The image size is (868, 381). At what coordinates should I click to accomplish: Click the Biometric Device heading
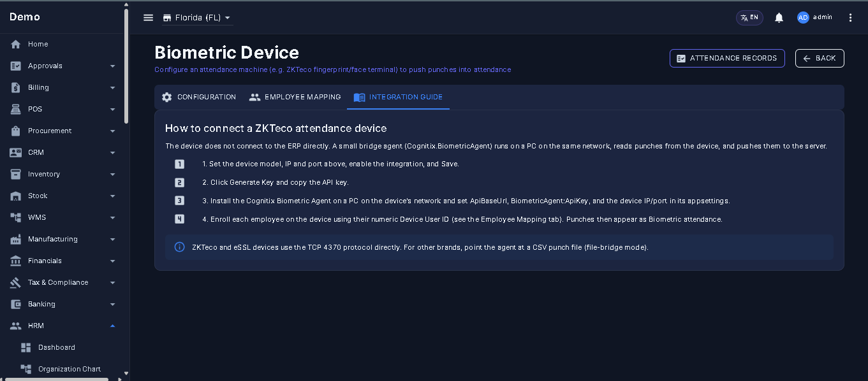(x=226, y=52)
